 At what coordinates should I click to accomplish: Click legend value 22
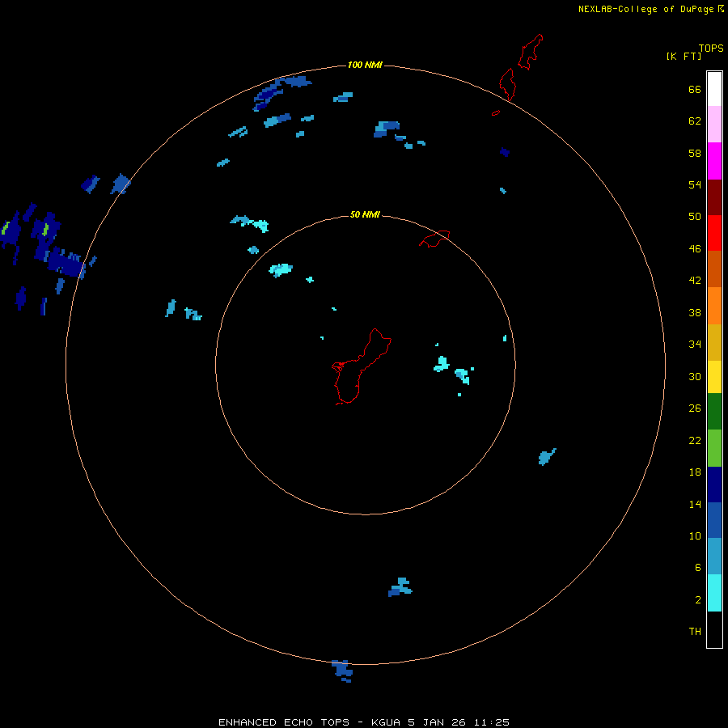[695, 440]
